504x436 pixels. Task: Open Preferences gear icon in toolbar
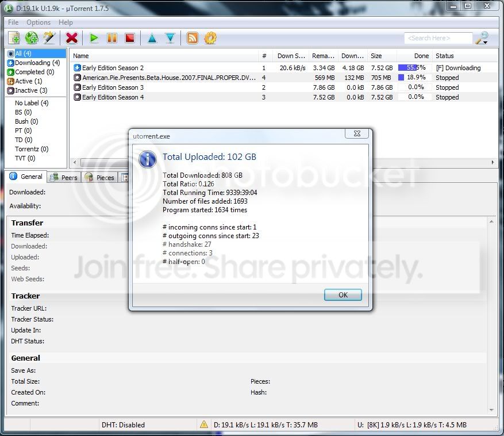[210, 38]
